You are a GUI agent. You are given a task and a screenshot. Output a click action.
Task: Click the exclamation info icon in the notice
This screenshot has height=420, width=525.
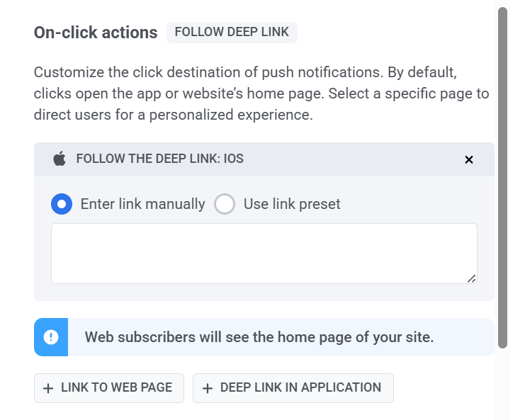(51, 337)
